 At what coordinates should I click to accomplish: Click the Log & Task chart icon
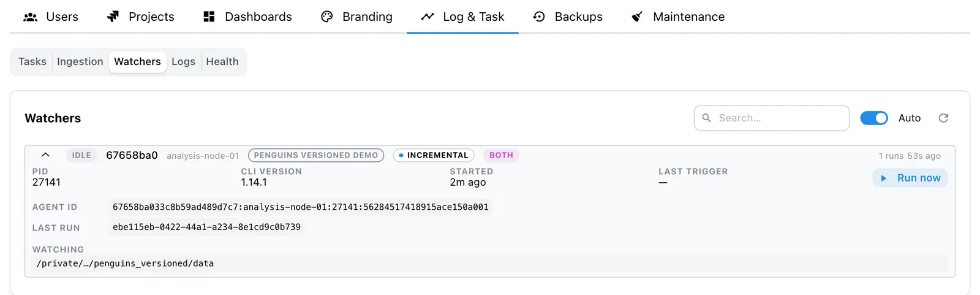[428, 17]
